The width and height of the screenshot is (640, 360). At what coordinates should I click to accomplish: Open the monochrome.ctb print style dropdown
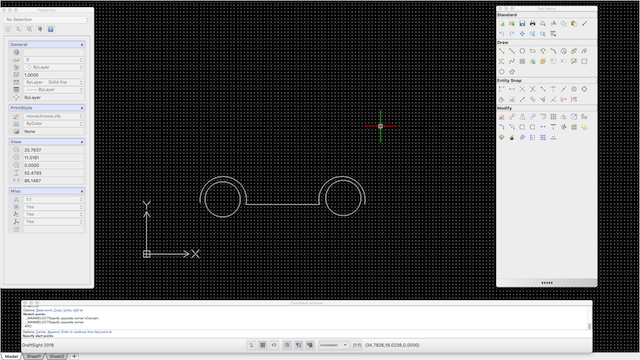[x=54, y=116]
